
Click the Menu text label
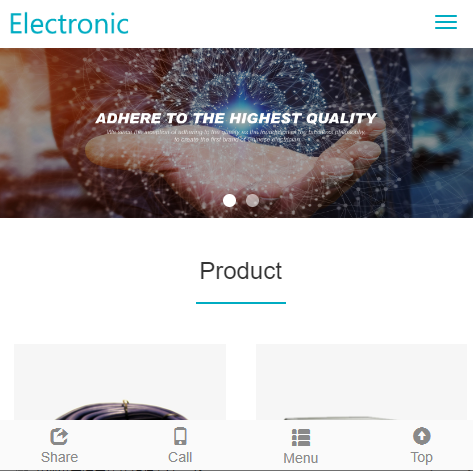(x=301, y=458)
